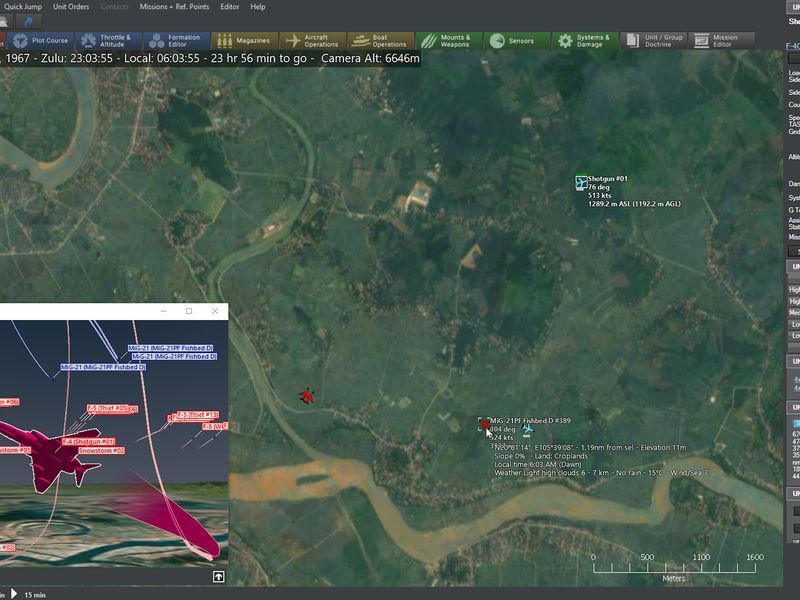
Task: Open Boat Operations
Action: point(381,41)
